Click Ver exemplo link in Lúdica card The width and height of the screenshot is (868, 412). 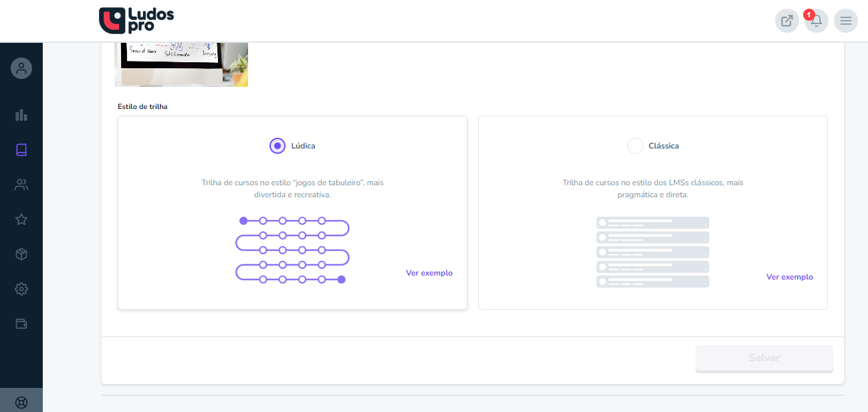tap(429, 273)
